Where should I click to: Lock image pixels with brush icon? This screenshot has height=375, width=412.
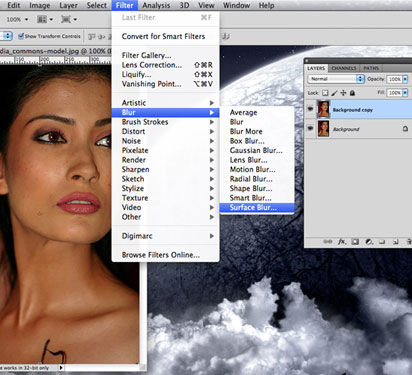point(334,93)
